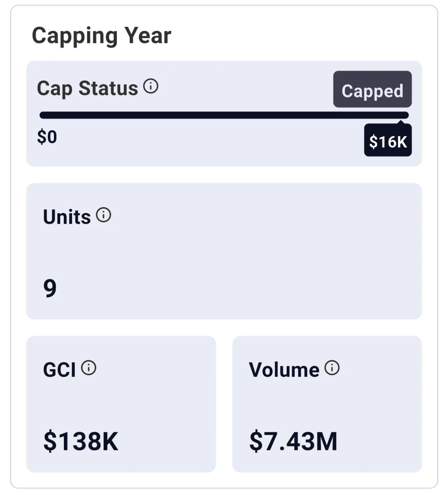Screen dimensions: 448x493
Task: Click the cap progress bar
Action: point(224,115)
